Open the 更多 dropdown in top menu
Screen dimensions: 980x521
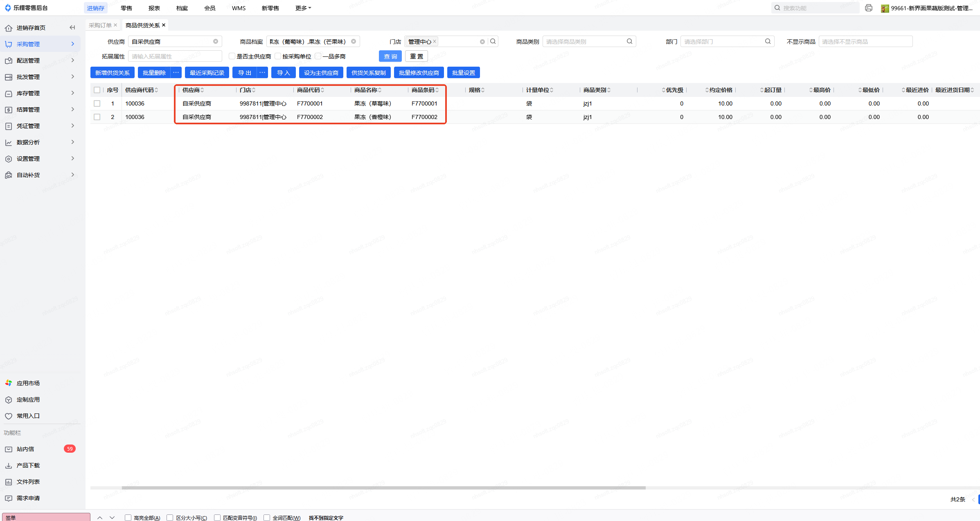click(303, 8)
